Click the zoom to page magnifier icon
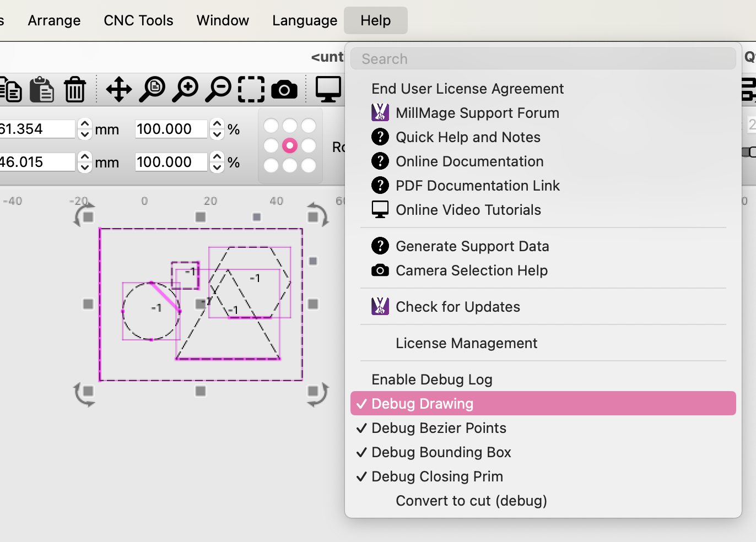 152,89
